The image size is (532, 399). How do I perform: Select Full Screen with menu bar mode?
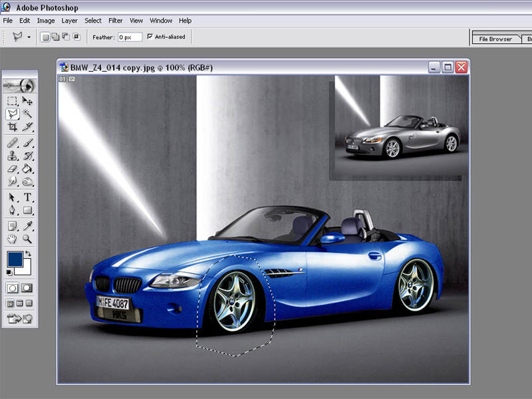point(20,303)
